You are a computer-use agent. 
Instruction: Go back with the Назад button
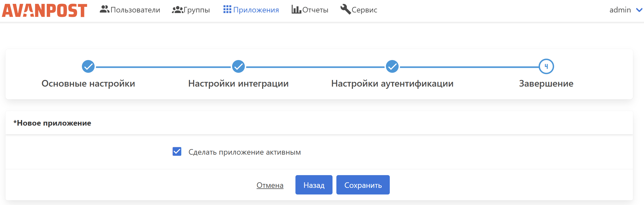click(314, 185)
